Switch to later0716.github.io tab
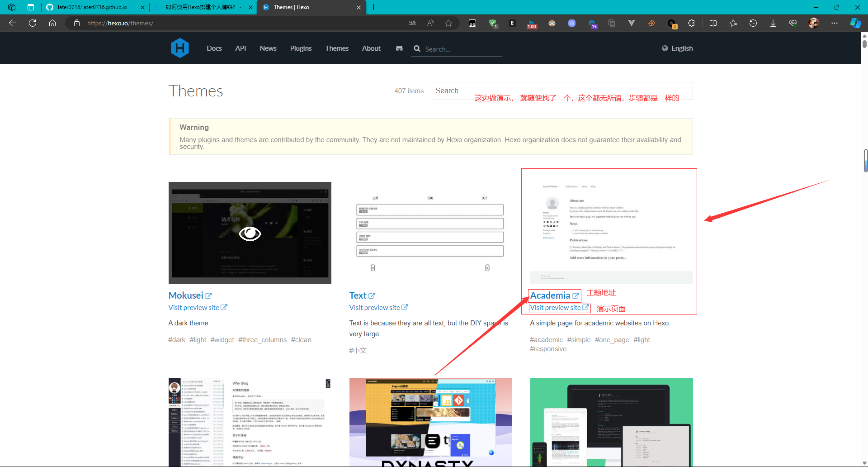This screenshot has height=467, width=868. coord(92,7)
